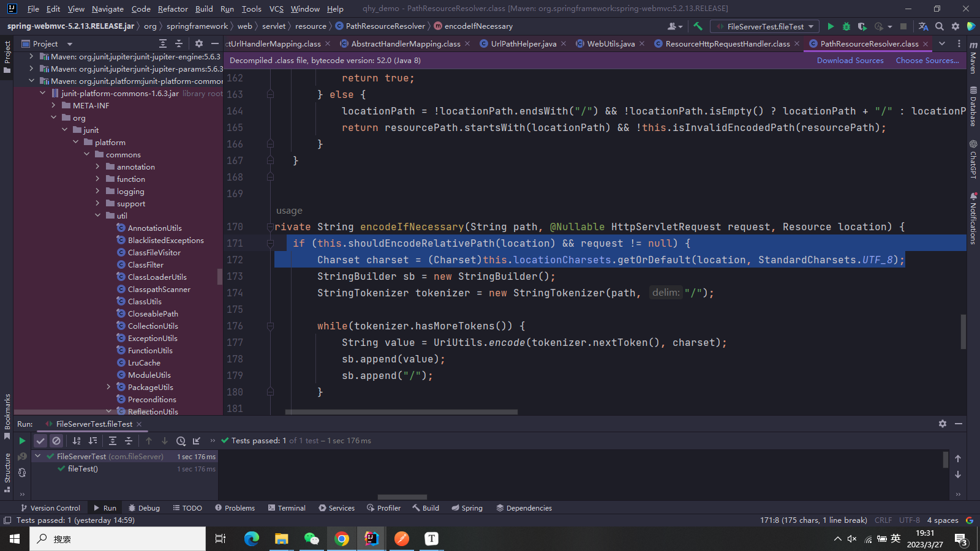Expand the META-INF folder

[x=54, y=105]
